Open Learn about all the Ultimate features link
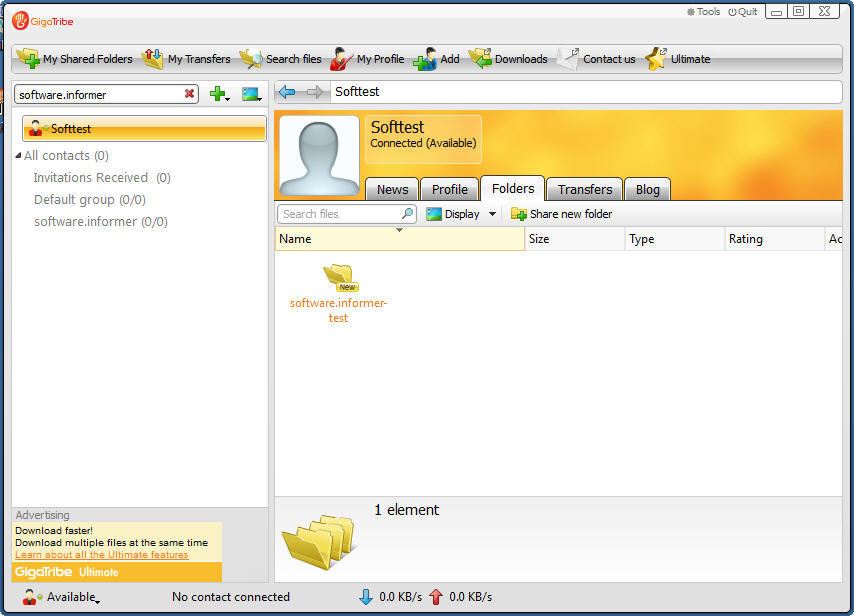Viewport: 854px width, 616px height. point(102,554)
